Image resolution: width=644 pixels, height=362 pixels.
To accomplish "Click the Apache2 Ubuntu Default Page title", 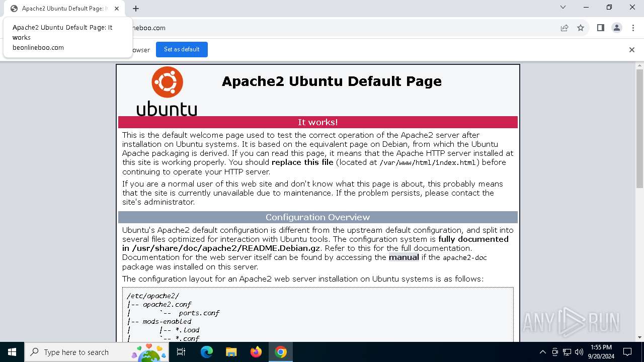I will pyautogui.click(x=332, y=81).
